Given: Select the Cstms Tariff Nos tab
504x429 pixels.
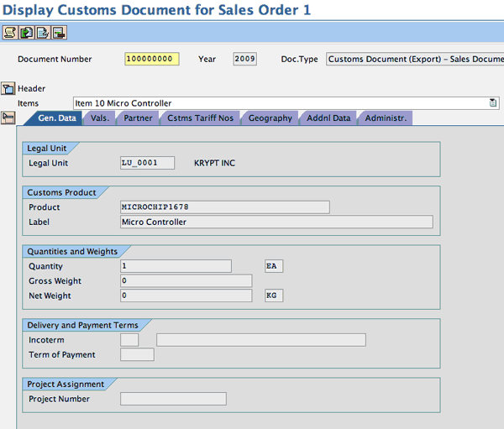Looking at the screenshot, I should point(200,118).
